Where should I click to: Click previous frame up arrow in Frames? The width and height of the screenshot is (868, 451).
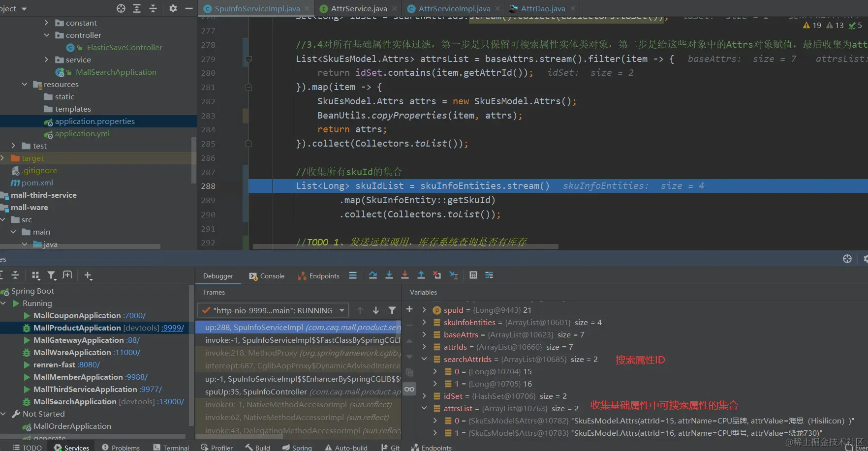(360, 310)
